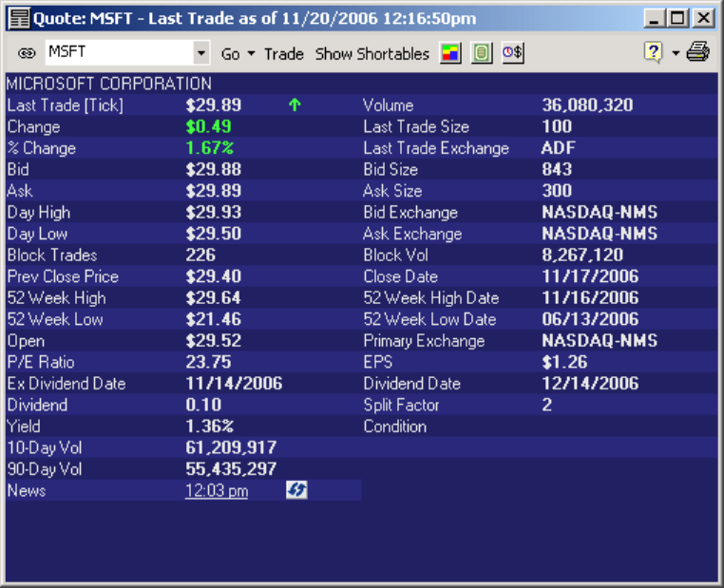Click the EPS value $1.26

click(564, 362)
